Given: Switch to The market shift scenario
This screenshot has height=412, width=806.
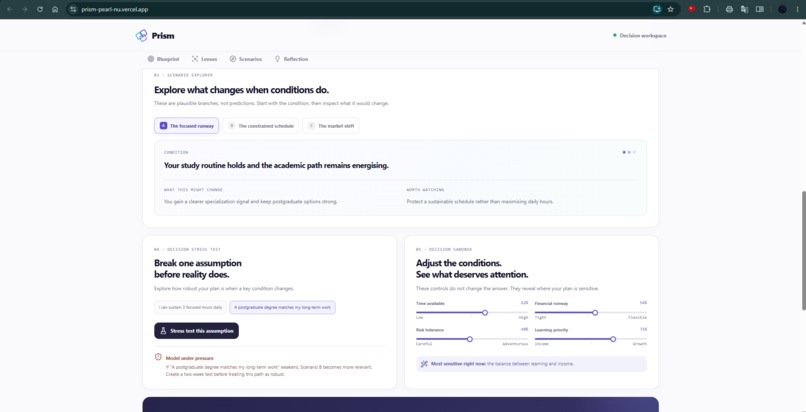Looking at the screenshot, I should tap(331, 126).
